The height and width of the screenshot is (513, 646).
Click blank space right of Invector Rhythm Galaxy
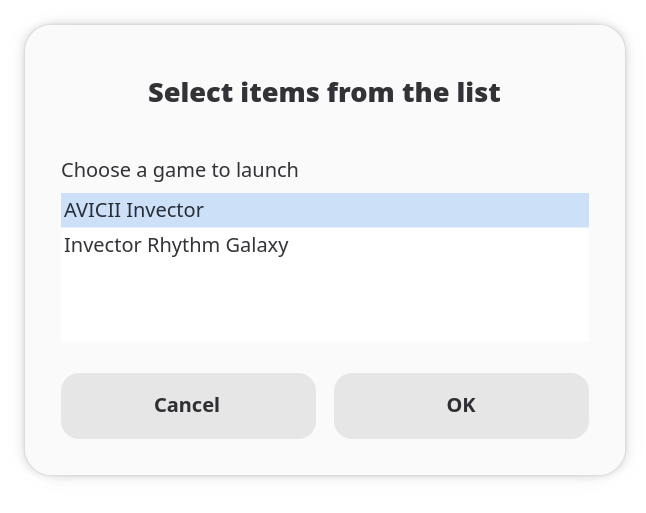439,245
